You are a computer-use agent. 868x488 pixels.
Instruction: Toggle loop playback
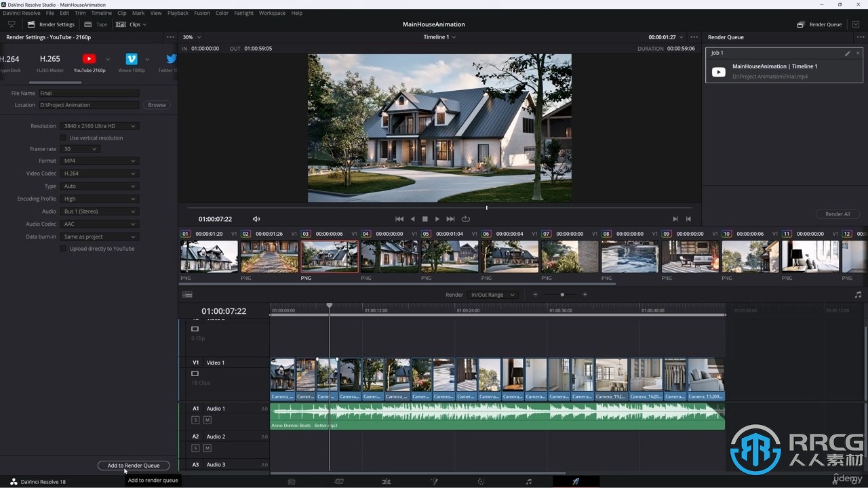coord(465,219)
